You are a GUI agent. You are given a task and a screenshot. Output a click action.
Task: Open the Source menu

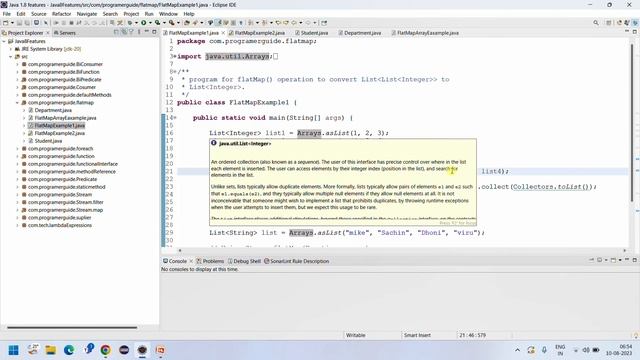click(x=39, y=14)
